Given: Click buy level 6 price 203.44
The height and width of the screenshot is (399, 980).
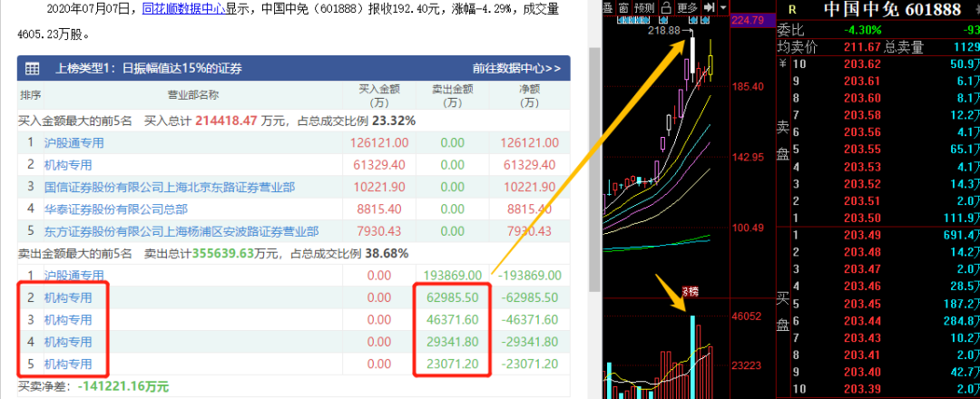Looking at the screenshot, I should [862, 321].
